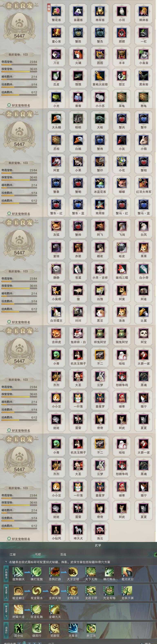157x644 pixels.
Task: Select the 灰狐 fox pet
Action: point(56,226)
